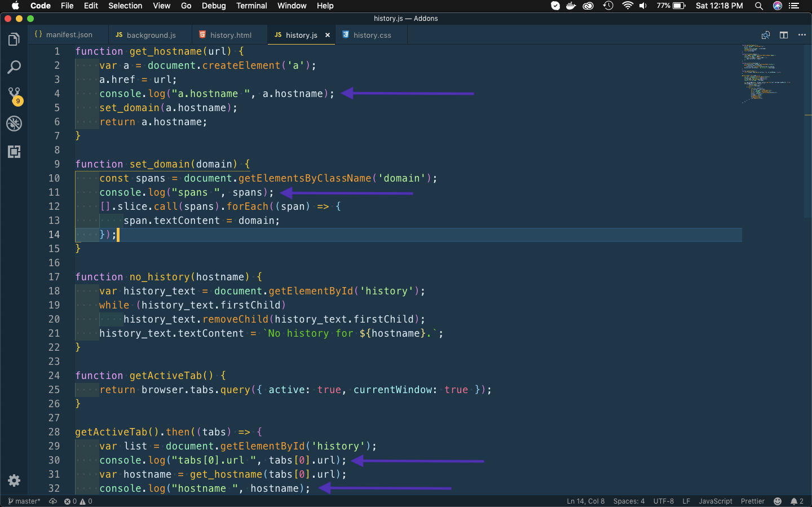
Task: Click Prettier in the status bar
Action: 753,501
